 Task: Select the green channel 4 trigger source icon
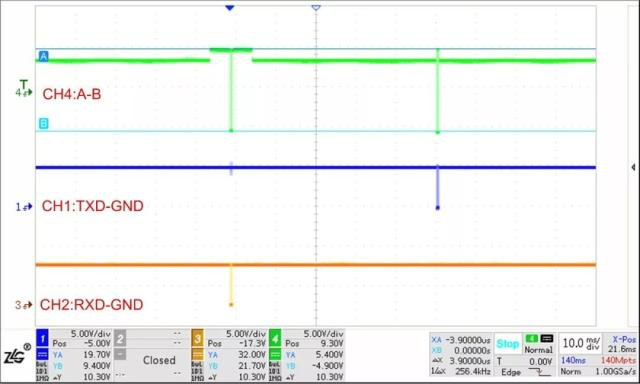click(531, 338)
